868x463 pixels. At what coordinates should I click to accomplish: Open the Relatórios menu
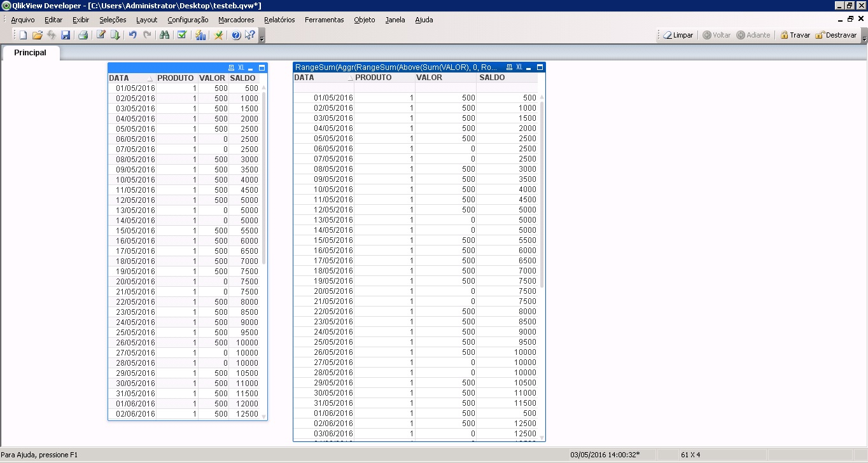coord(279,20)
